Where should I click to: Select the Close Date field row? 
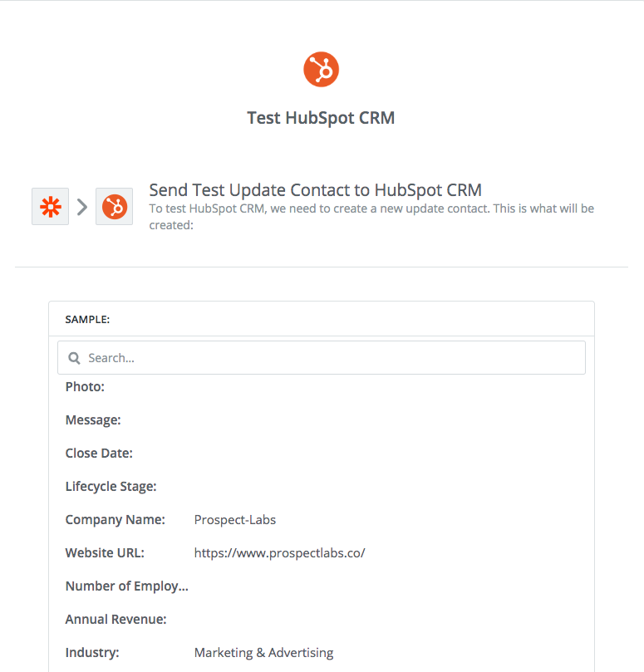[x=322, y=454]
